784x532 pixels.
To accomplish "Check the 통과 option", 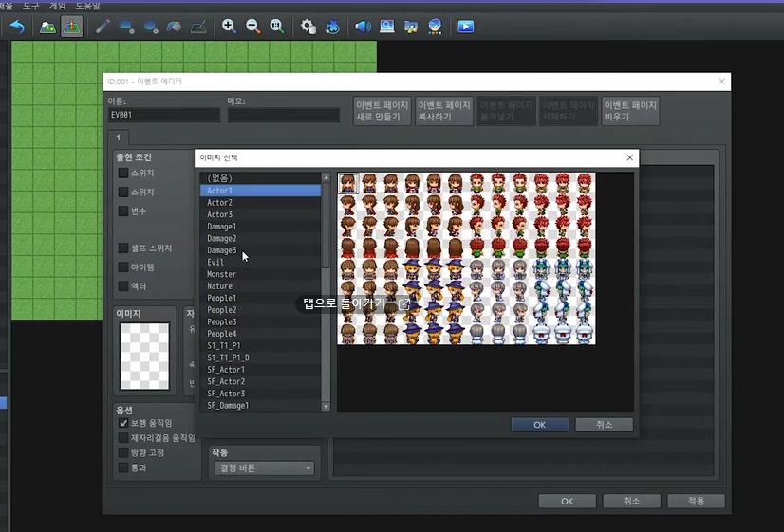I will (123, 468).
